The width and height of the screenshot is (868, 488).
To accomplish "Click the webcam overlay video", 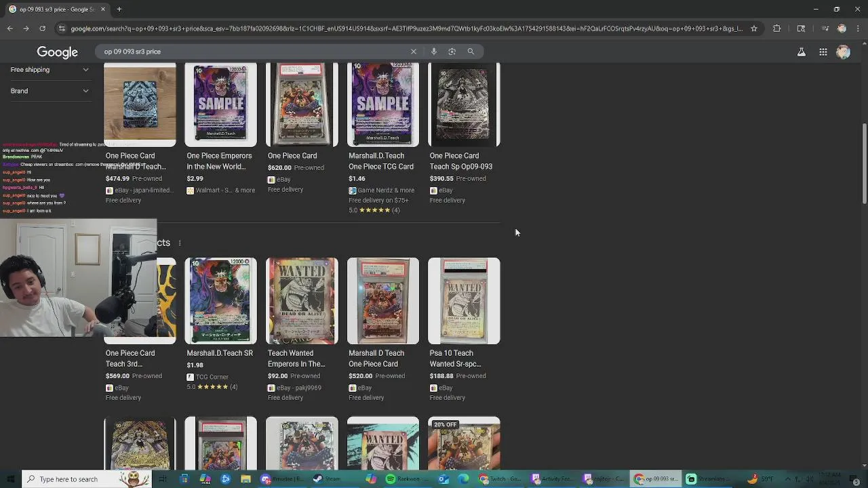I will [x=78, y=278].
